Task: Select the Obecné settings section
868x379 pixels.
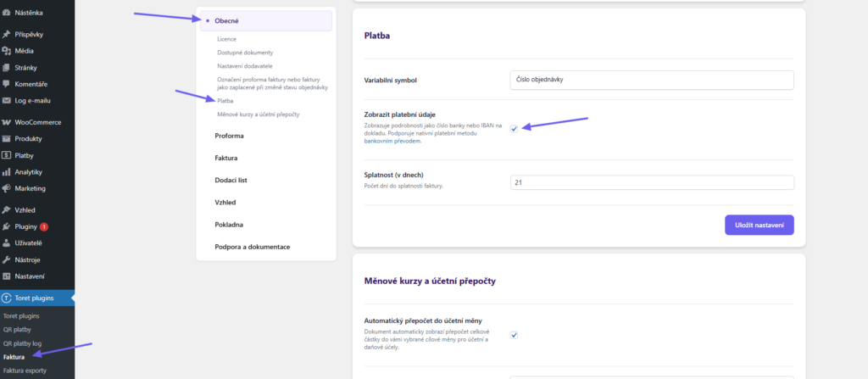Action: (265, 20)
